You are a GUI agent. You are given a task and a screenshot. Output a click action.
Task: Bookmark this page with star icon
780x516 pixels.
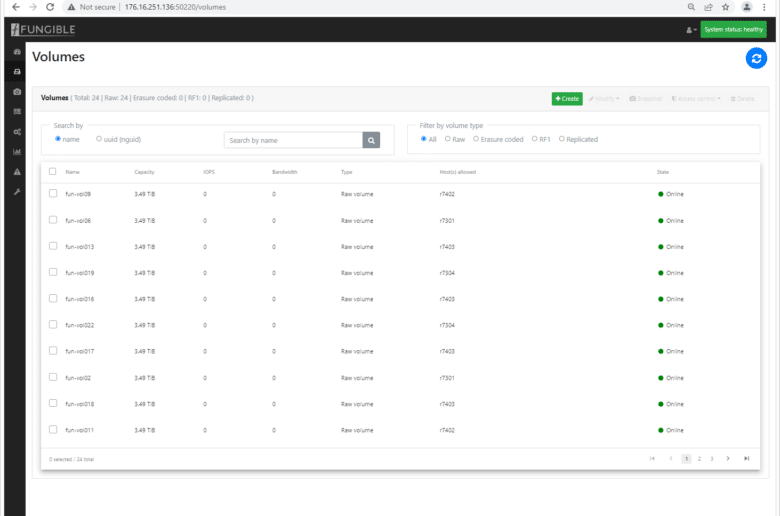point(726,7)
